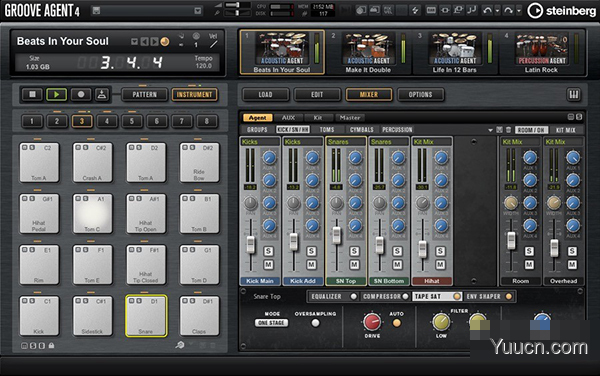600x376 pixels.
Task: Solo the Kick Main channel
Action: 268,251
